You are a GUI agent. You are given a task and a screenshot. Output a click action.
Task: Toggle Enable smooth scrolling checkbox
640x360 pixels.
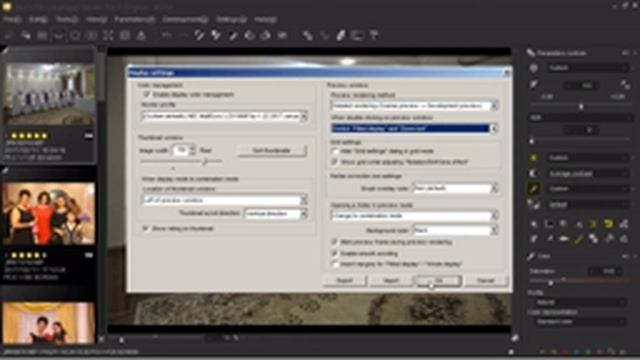click(x=335, y=253)
